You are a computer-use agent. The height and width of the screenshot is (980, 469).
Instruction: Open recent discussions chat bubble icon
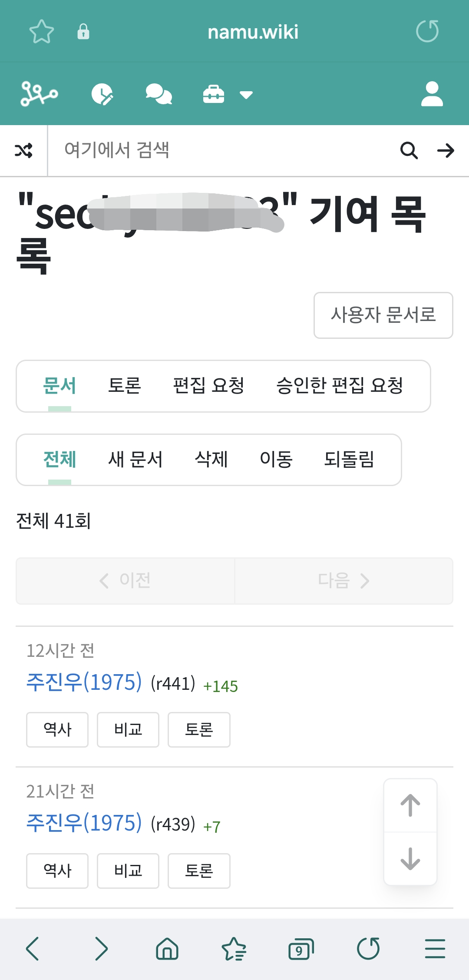coord(159,94)
